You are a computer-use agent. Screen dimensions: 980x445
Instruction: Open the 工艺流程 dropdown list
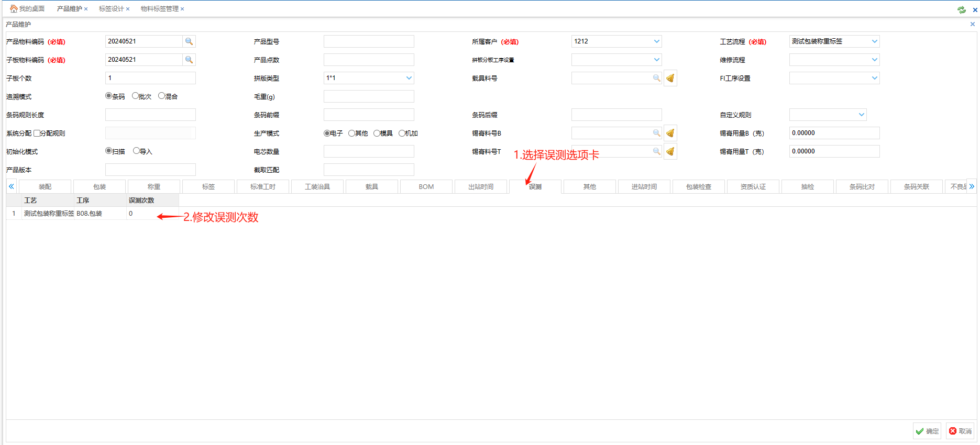(x=874, y=41)
